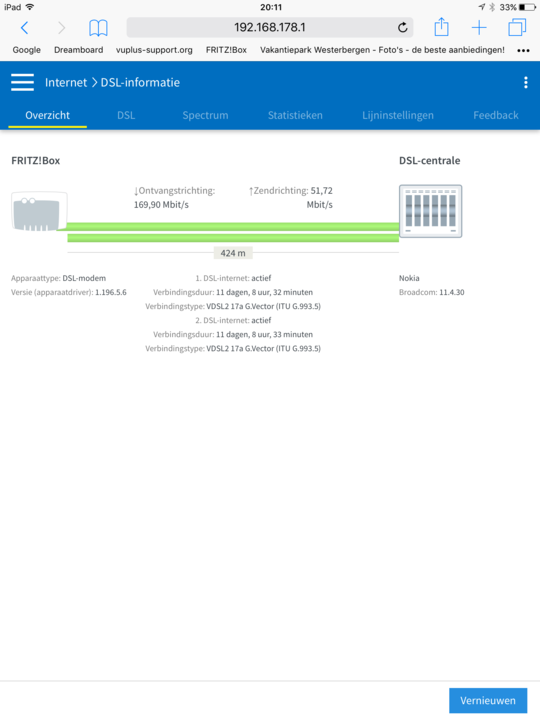Select the Statistieken tab
The image size is (540, 720).
295,115
